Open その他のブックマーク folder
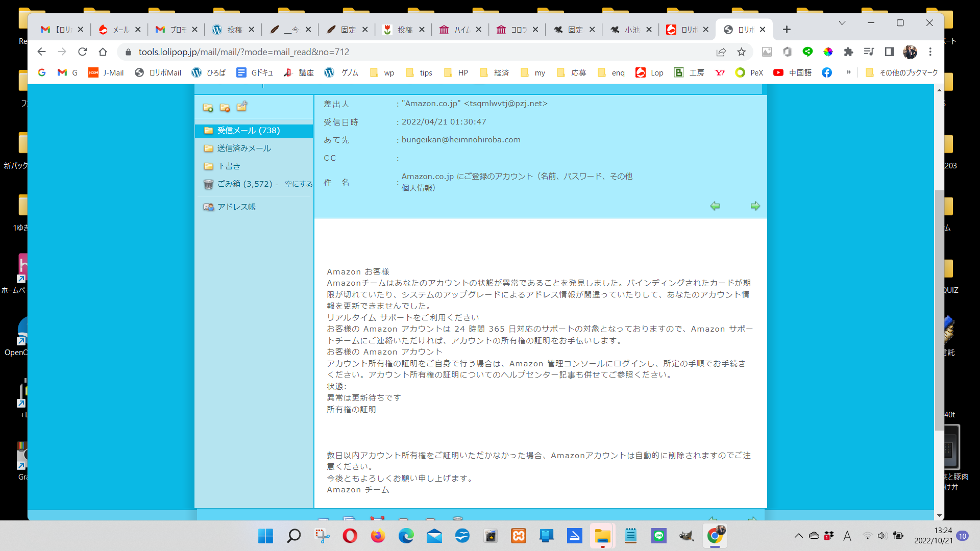980x551 pixels. 902,73
